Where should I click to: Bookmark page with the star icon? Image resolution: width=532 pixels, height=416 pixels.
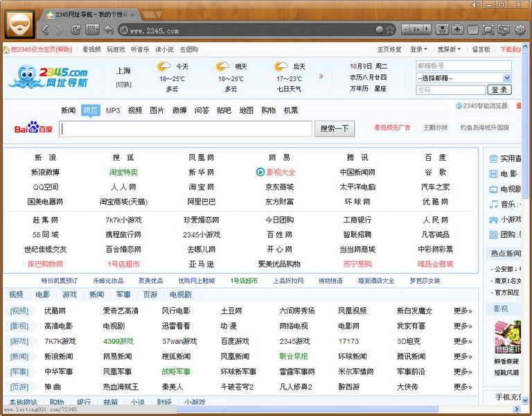click(x=391, y=30)
